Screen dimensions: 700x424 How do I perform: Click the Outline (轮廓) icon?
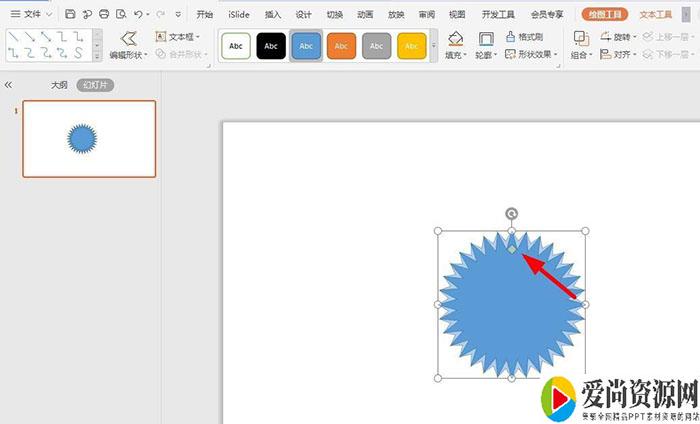[486, 39]
